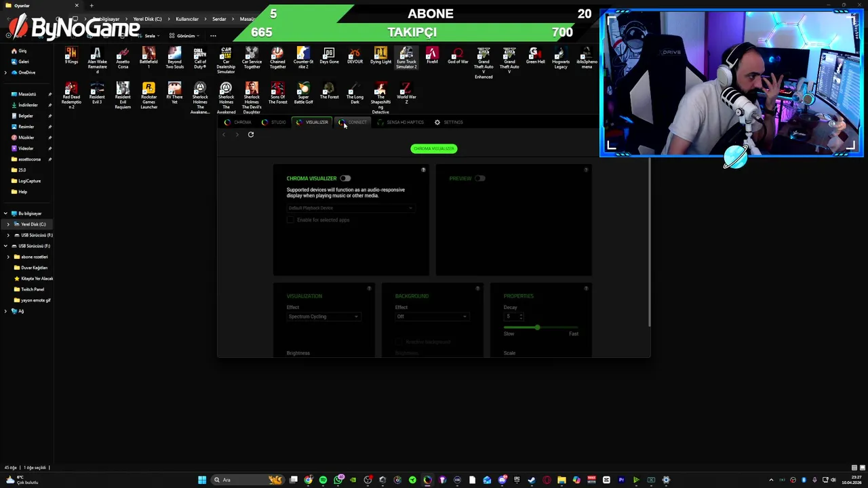Collapse the Bu bilgisayar tree node
The image size is (868, 488).
6,213
